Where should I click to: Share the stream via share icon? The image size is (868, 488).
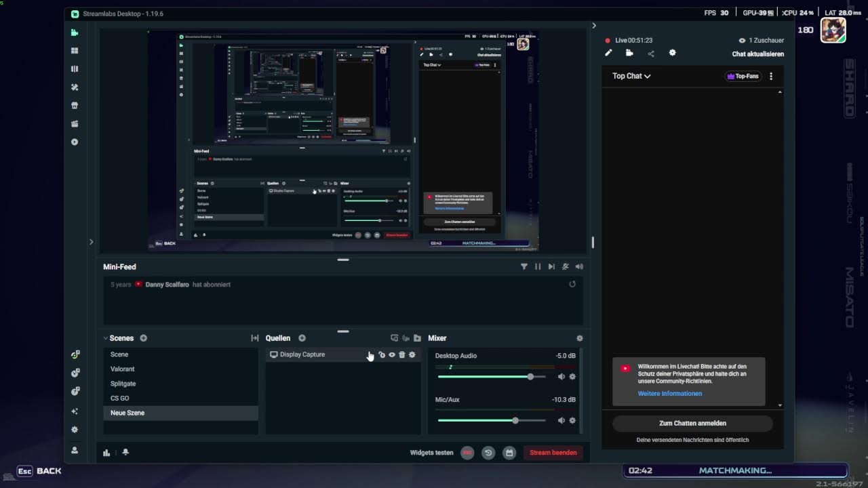pyautogui.click(x=651, y=54)
